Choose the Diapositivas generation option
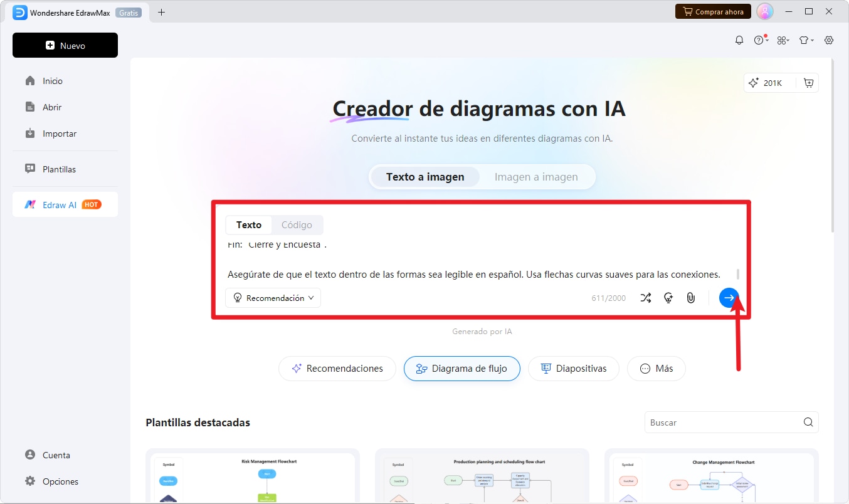This screenshot has height=504, width=849. click(x=573, y=369)
